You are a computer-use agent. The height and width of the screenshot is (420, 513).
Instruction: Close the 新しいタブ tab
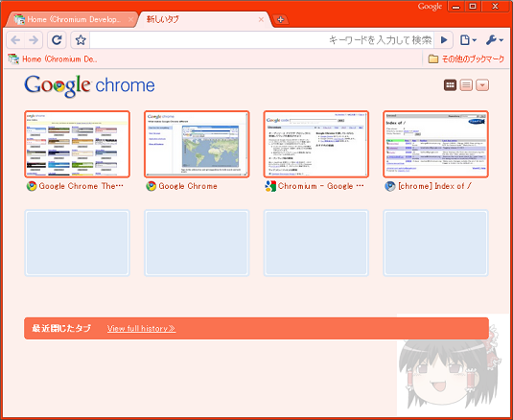pos(261,19)
